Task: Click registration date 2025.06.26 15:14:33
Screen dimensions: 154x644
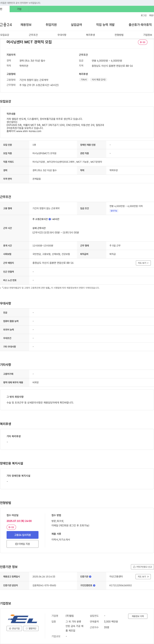Action: coord(44,576)
